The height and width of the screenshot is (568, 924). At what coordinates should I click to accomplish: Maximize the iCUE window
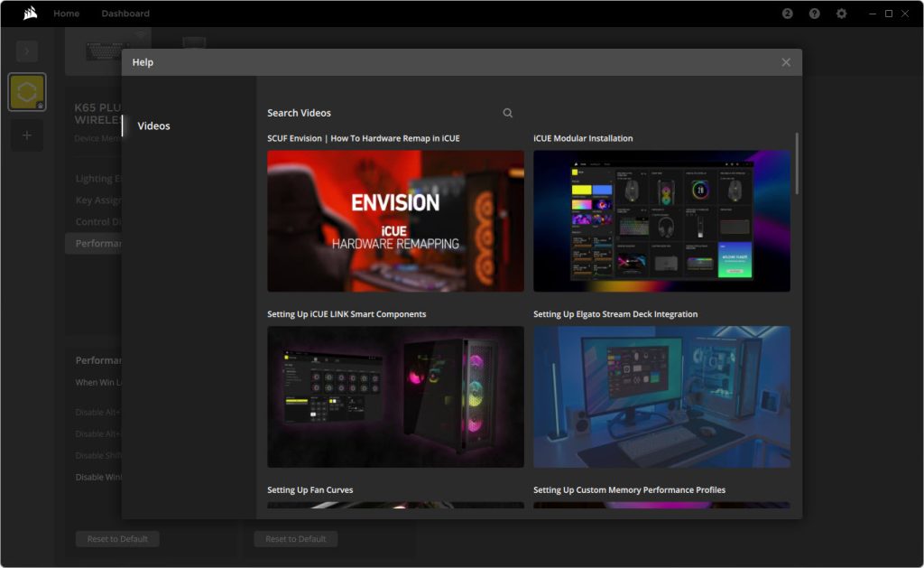click(889, 13)
